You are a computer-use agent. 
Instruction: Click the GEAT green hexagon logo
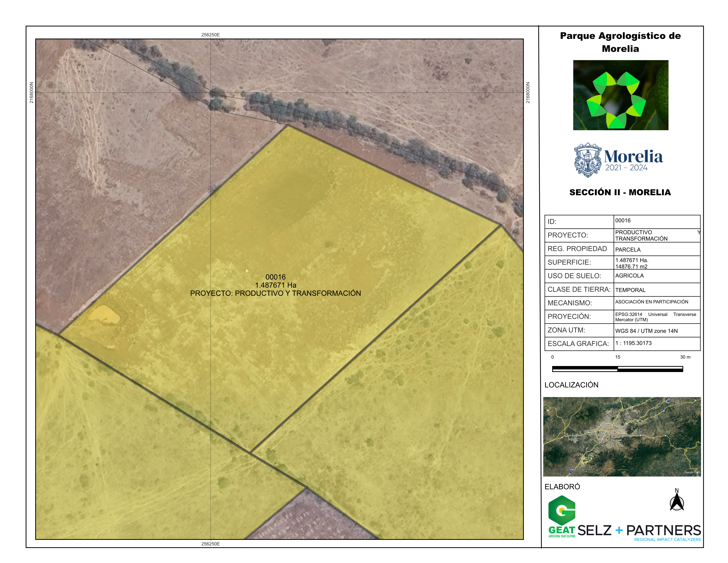coord(562,511)
